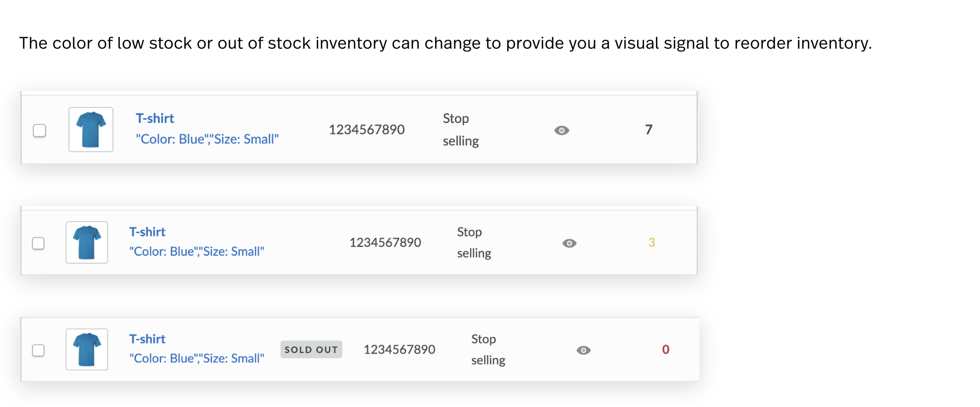Toggle visibility eye in the 3-stock row
This screenshot has width=980, height=407.
click(x=570, y=243)
